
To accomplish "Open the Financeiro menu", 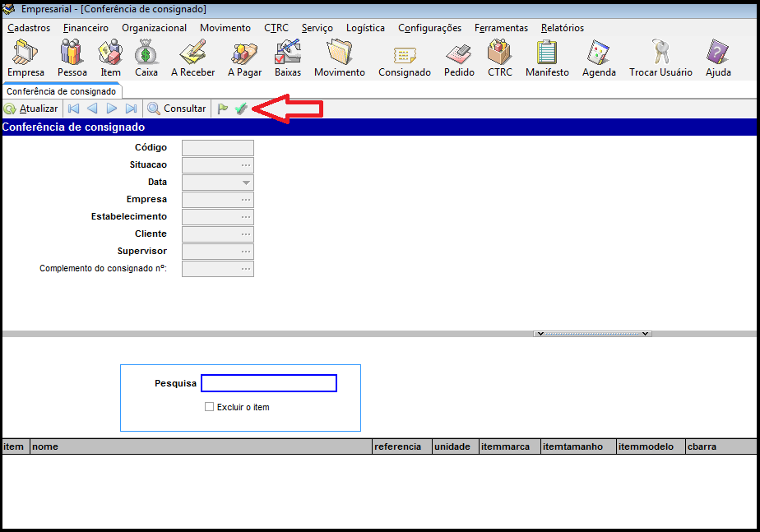I will (x=86, y=28).
